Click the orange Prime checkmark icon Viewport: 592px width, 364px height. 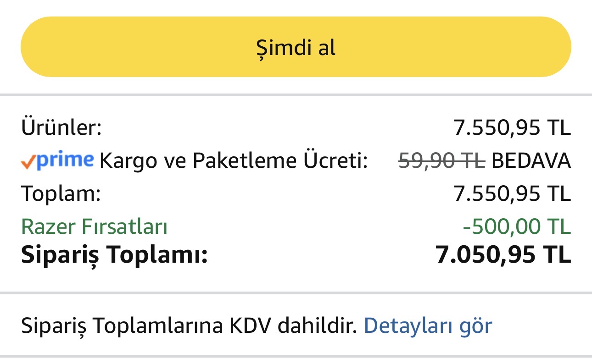28,162
